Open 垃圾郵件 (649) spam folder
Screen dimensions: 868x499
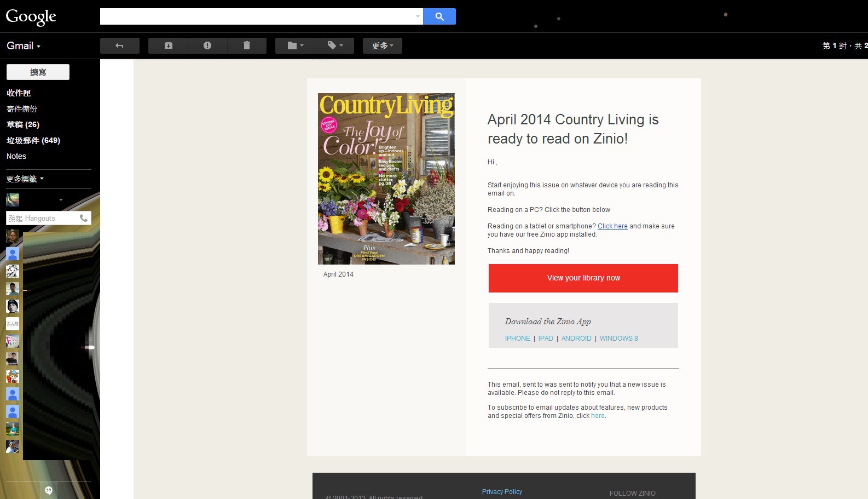pos(33,141)
